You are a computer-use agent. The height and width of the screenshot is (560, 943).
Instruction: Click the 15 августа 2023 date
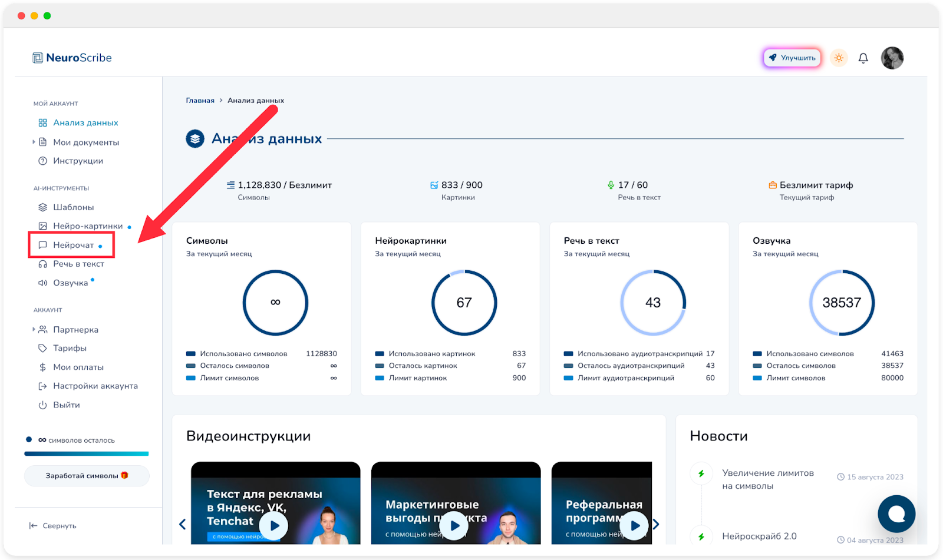(x=871, y=477)
